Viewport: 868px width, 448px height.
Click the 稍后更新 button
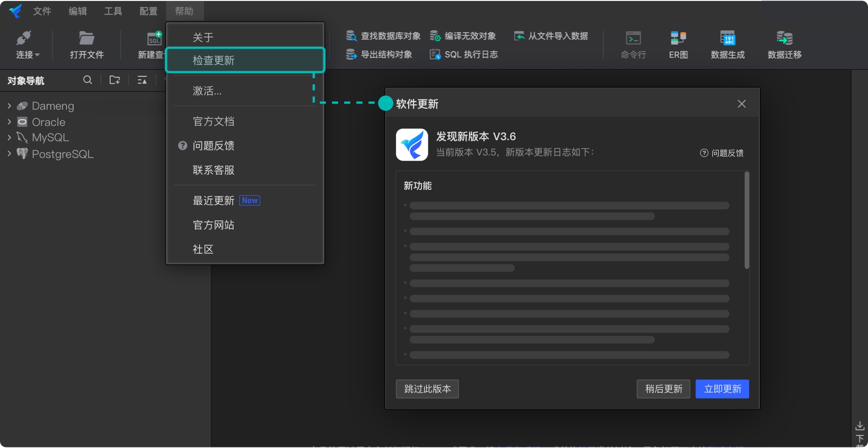pos(663,389)
